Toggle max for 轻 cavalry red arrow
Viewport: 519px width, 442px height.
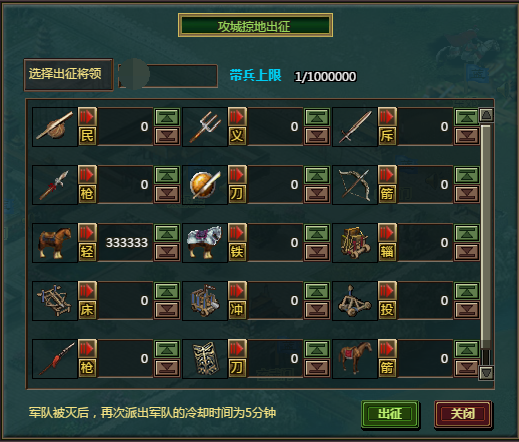[x=87, y=233]
